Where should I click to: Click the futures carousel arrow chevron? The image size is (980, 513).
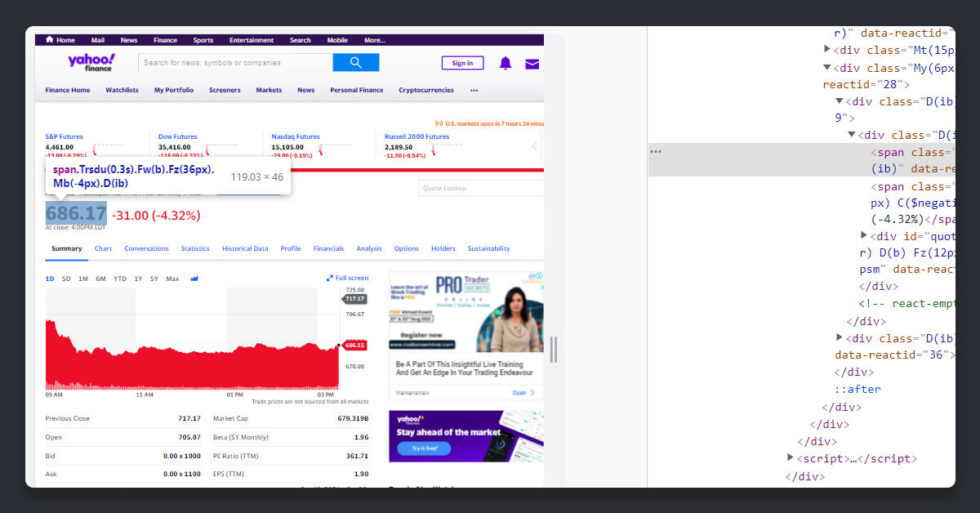(534, 146)
